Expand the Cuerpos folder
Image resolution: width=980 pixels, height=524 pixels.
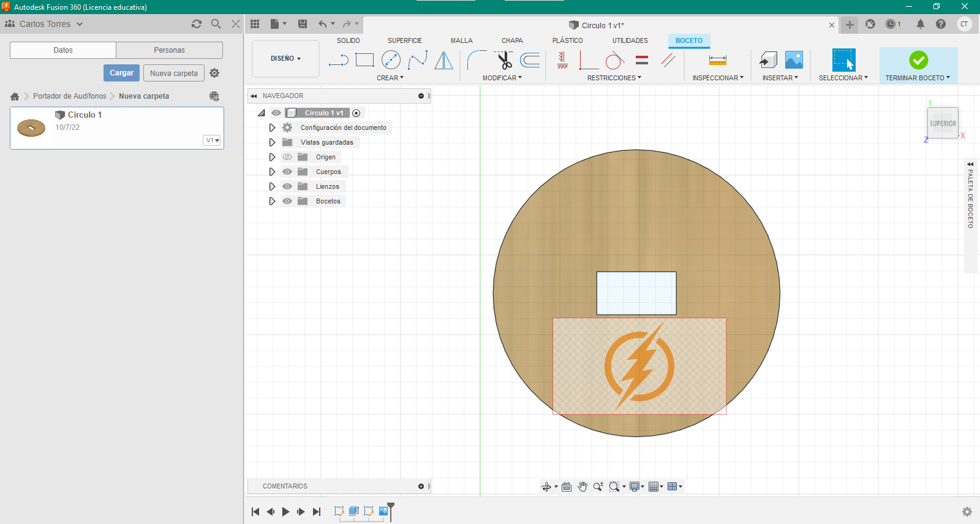tap(273, 172)
